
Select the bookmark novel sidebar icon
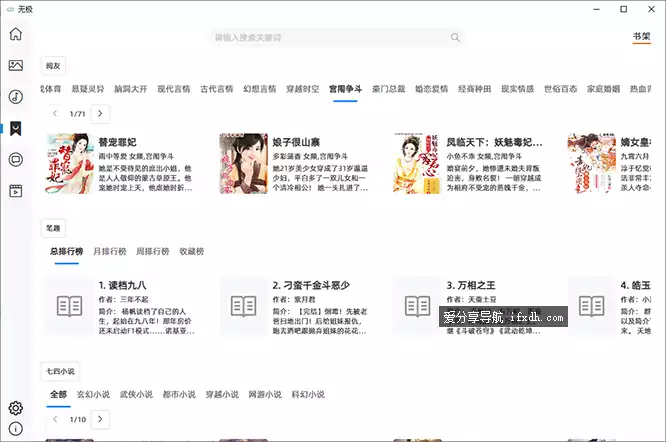click(x=16, y=129)
